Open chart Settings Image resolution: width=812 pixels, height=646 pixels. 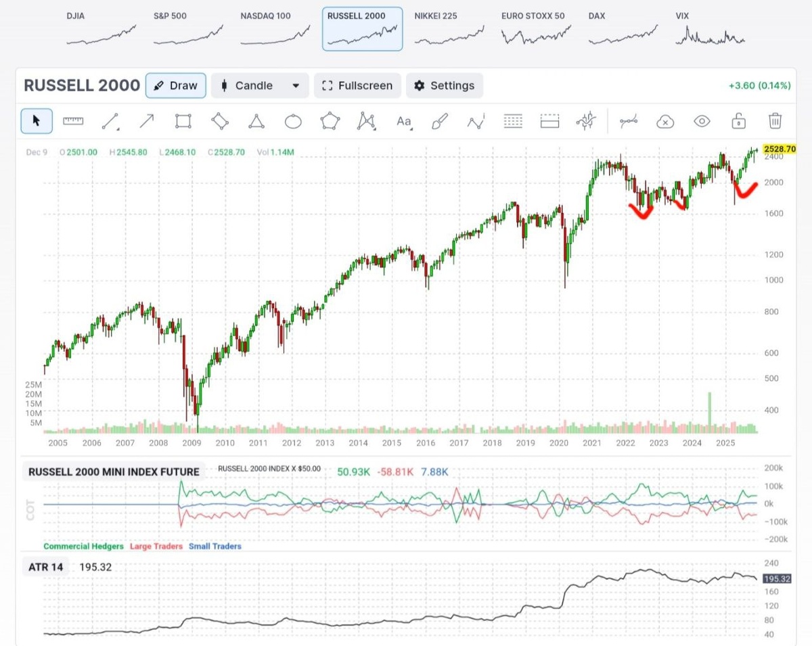coord(445,86)
